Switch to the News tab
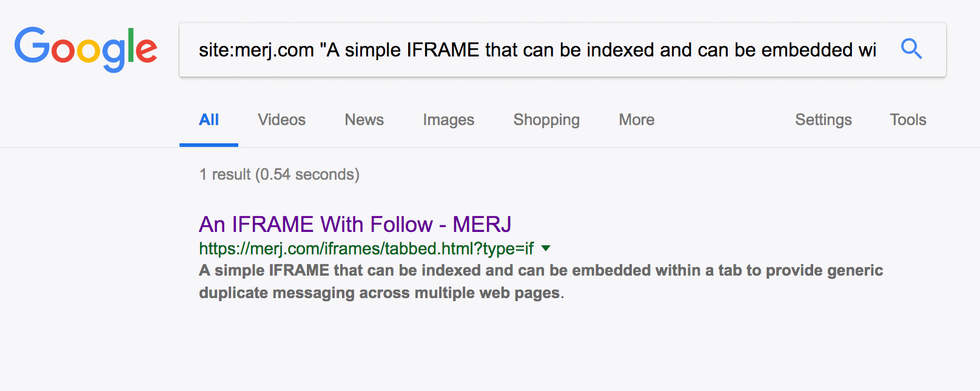The height and width of the screenshot is (391, 980). tap(364, 120)
